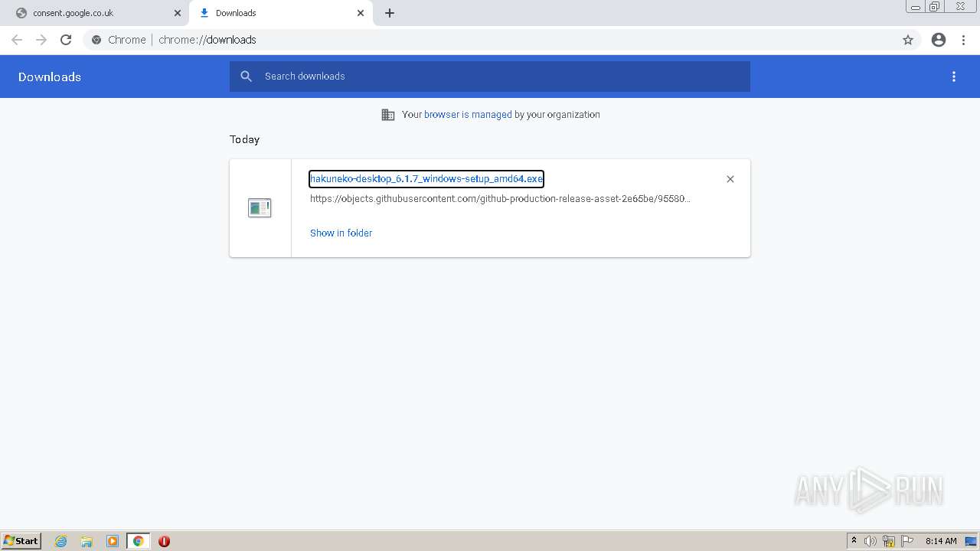Close the Downloads tab
The image size is (980, 551).
[361, 13]
